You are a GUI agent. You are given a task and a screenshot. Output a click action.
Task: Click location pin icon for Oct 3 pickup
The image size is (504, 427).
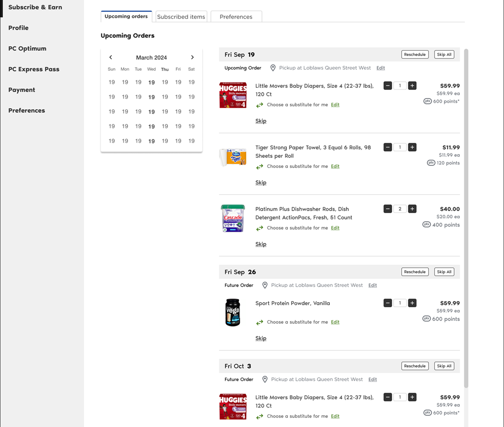265,379
